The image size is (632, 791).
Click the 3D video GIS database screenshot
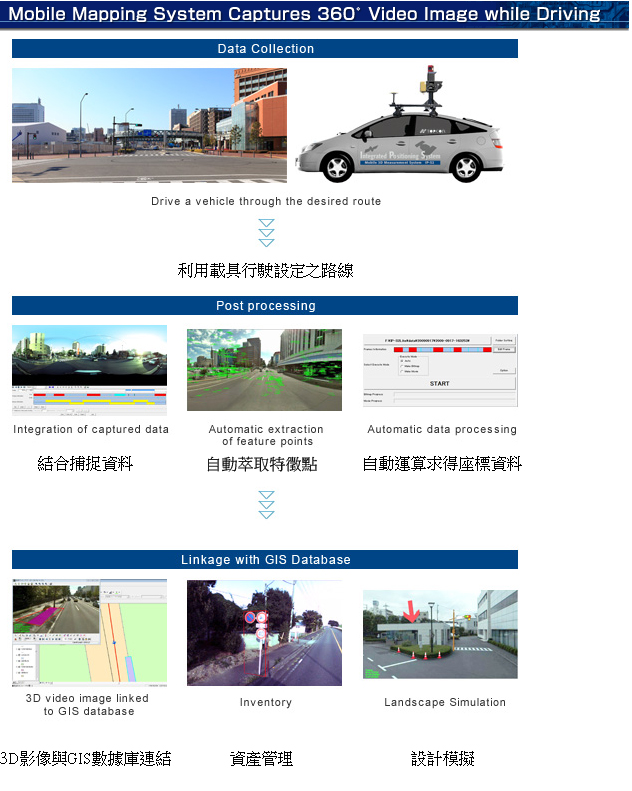[90, 634]
